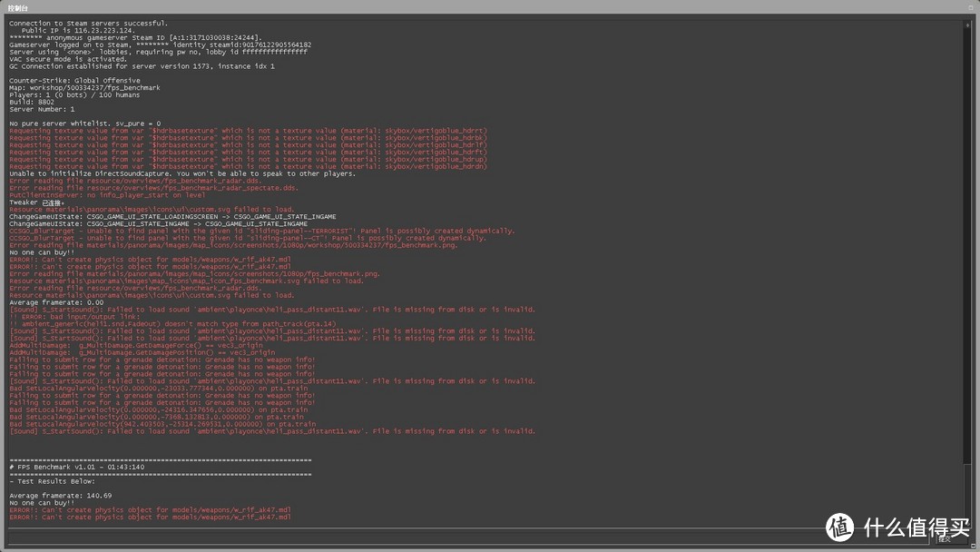Click the 'Server Number: 1' line
980x552 pixels.
[x=42, y=109]
